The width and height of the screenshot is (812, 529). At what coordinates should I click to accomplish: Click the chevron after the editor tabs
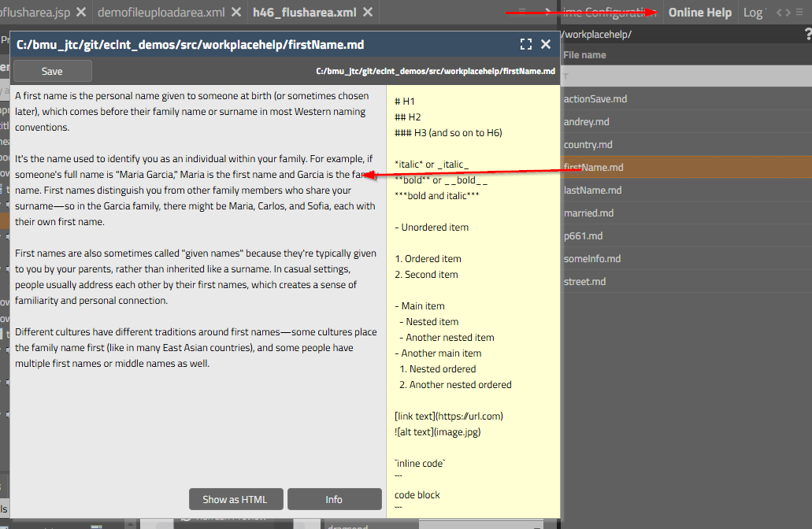tap(548, 12)
